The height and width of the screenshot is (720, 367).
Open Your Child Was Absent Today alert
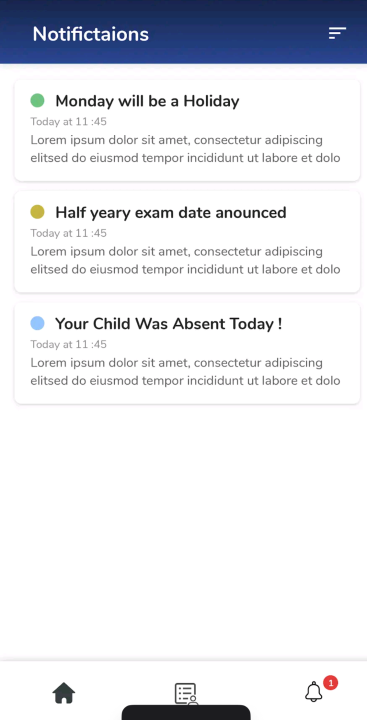point(187,353)
